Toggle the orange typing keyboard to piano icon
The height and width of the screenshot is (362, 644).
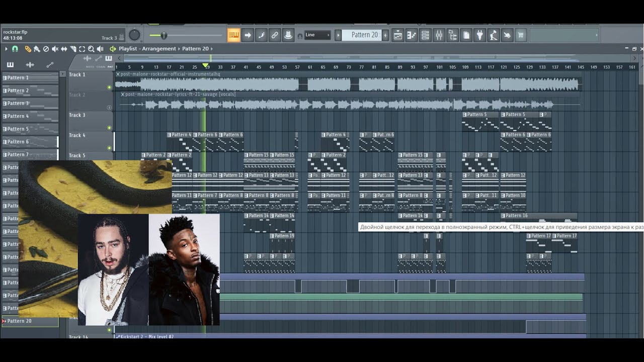click(x=233, y=35)
